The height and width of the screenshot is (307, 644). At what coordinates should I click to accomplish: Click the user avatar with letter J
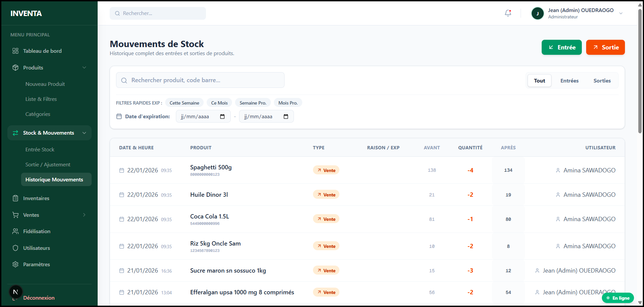pyautogui.click(x=537, y=13)
